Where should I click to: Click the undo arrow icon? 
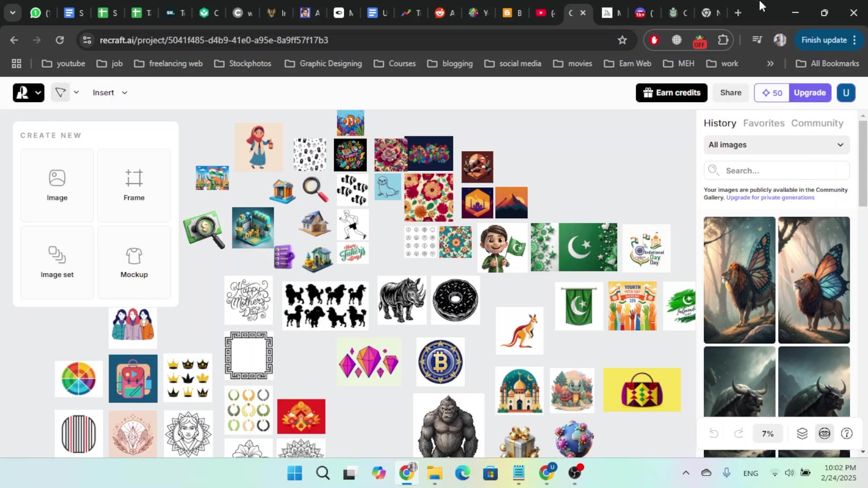click(714, 434)
